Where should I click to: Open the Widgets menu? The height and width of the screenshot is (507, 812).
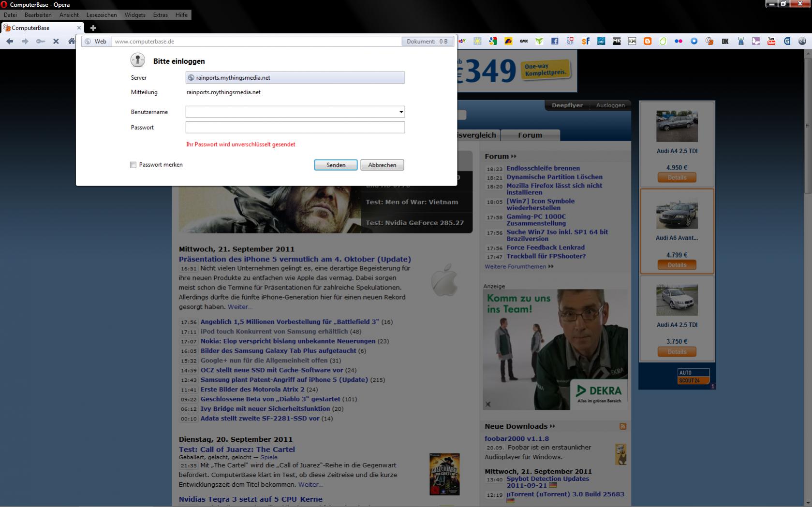pos(135,15)
